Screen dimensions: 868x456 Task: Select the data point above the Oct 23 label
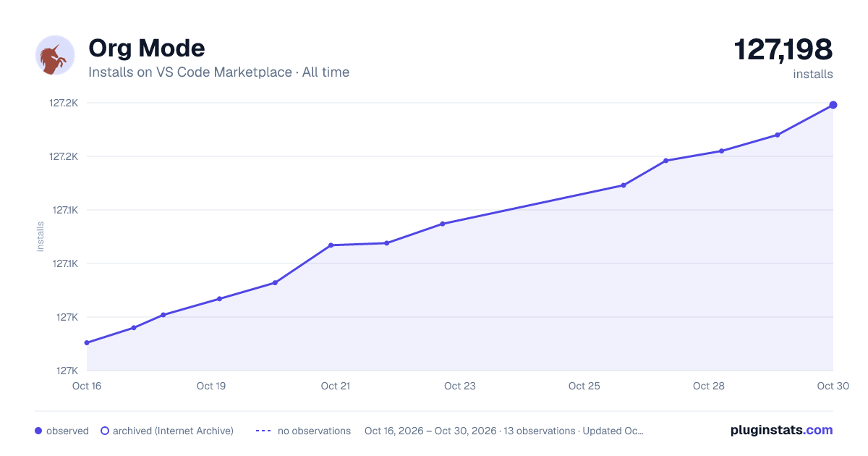443,224
